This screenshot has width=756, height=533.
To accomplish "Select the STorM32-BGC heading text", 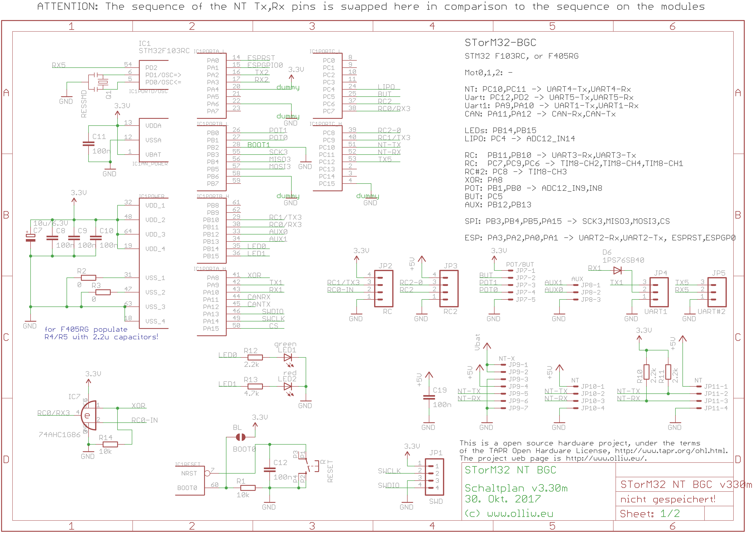I will [500, 43].
